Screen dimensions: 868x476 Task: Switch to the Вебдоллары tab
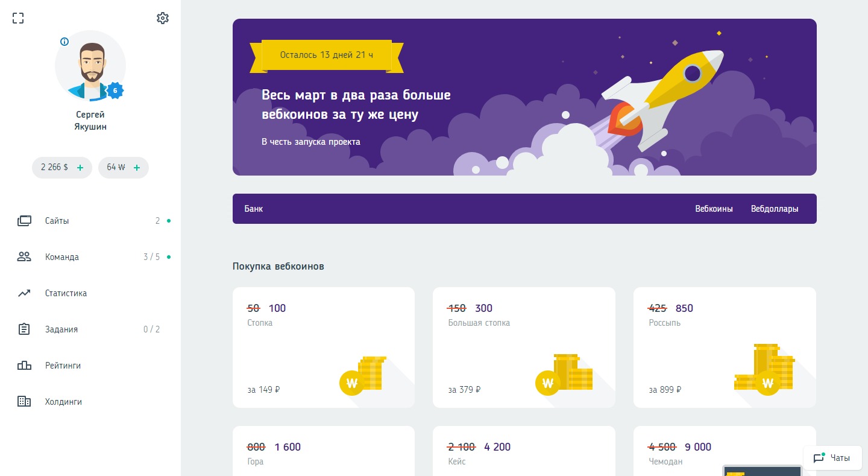coord(775,209)
